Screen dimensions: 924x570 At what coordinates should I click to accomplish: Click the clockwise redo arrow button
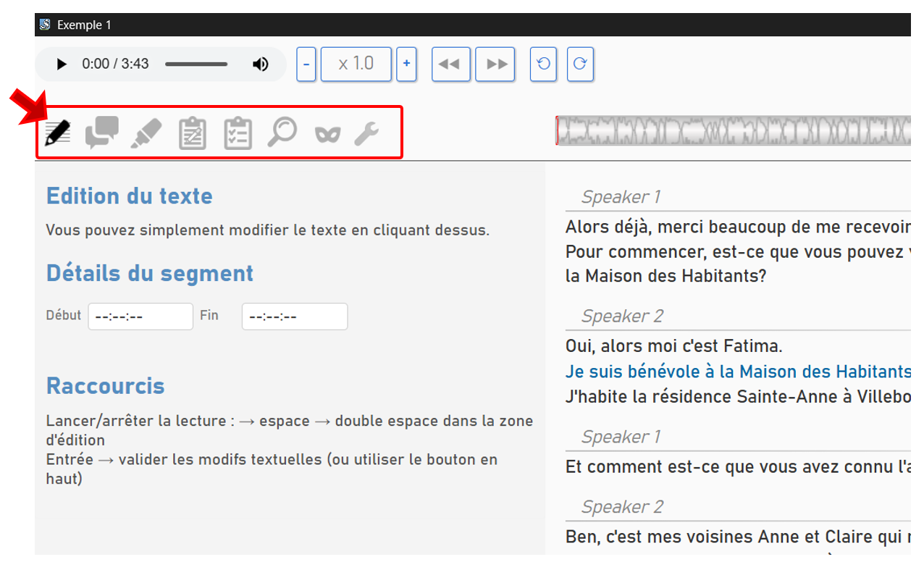click(x=580, y=64)
